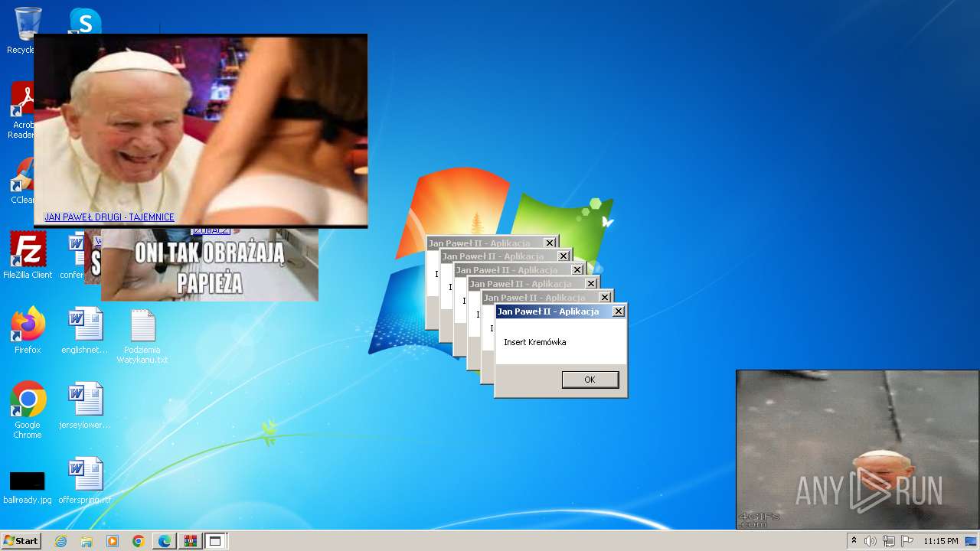Open the volume speaker tray icon
Viewport: 980px width, 551px height.
pyautogui.click(x=871, y=541)
